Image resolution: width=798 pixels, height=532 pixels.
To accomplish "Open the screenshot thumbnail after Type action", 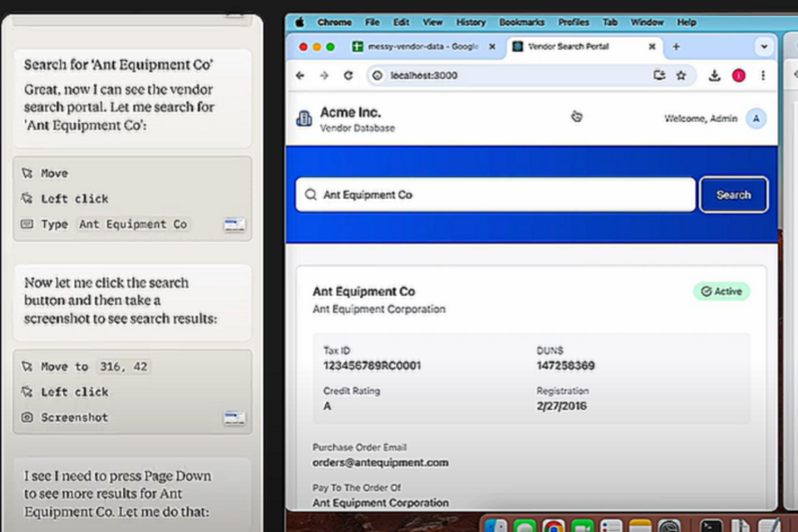I will pyautogui.click(x=234, y=224).
